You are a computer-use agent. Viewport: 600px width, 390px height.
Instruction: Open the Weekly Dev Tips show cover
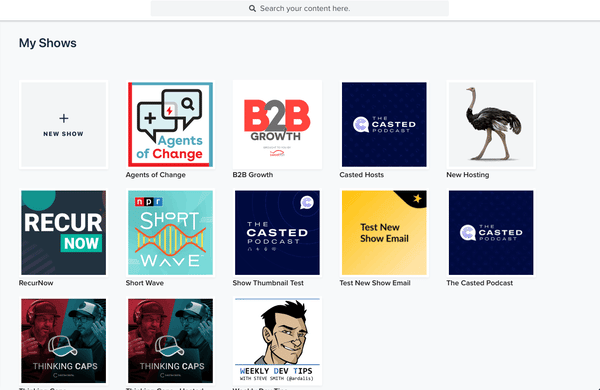coord(277,341)
